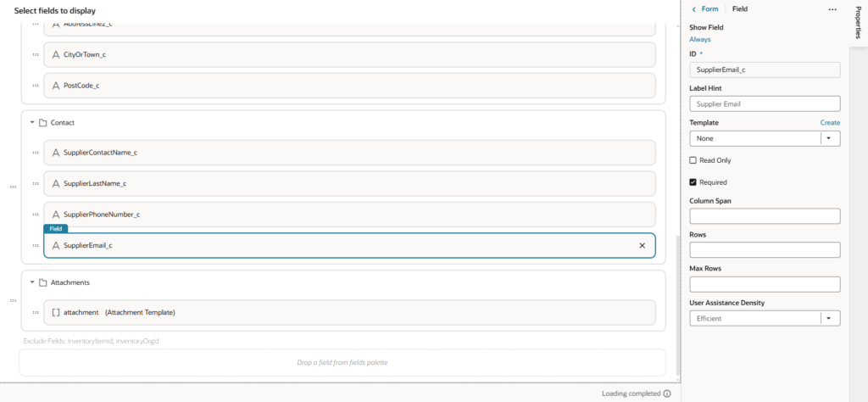Click the drag handle for the Attachments group
Viewport: 868px width, 402px height.
[x=13, y=300]
